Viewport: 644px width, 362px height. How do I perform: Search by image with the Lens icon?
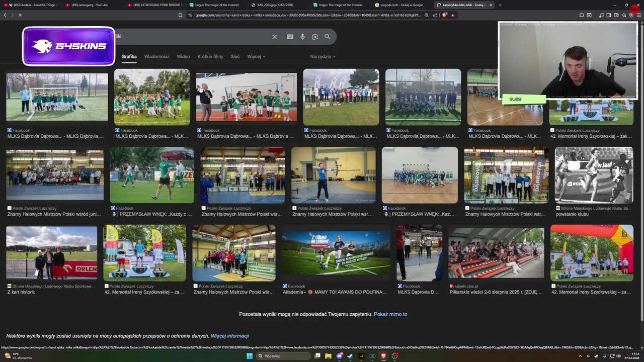[x=315, y=37]
